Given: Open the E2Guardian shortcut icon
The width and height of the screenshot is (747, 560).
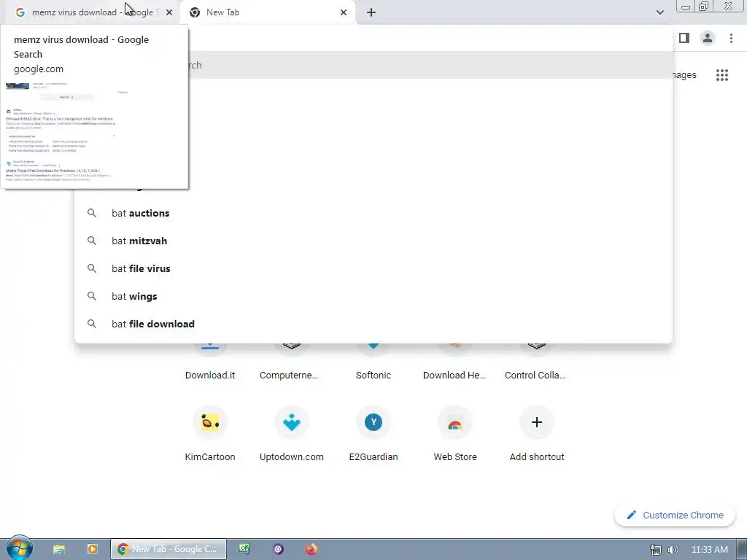Looking at the screenshot, I should [x=373, y=422].
